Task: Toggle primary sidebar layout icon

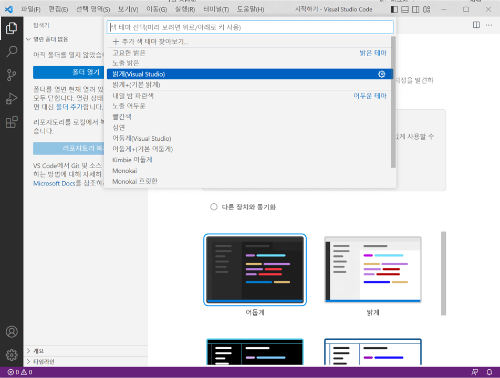Action: pos(394,9)
